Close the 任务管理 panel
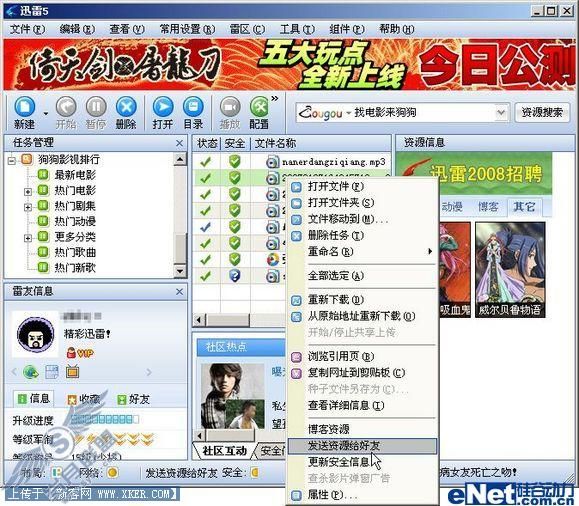 179,143
